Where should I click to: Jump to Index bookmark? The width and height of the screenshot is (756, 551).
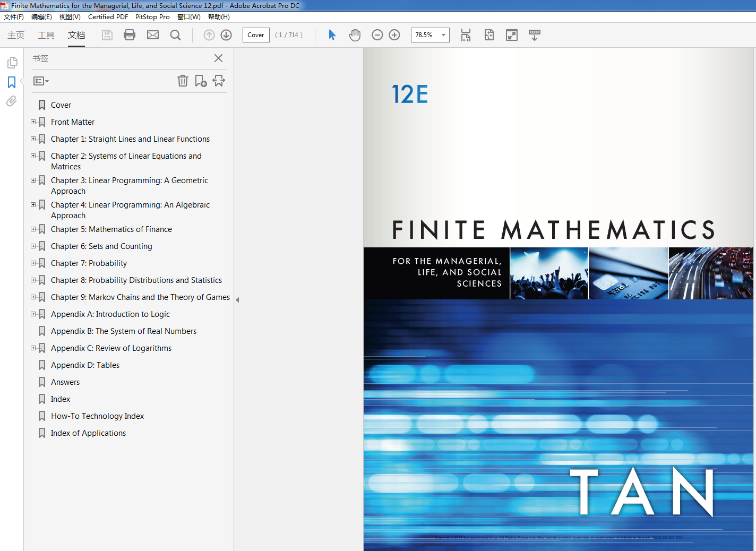(61, 399)
